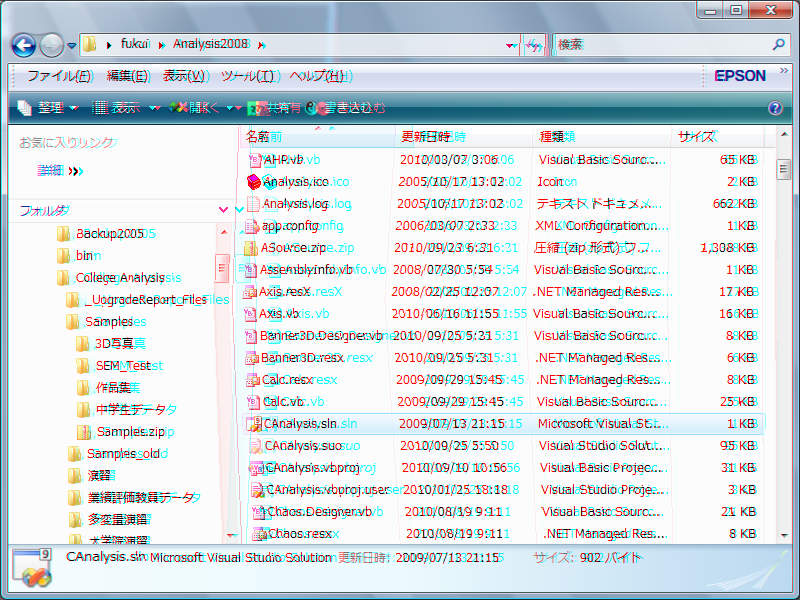This screenshot has width=800, height=600.
Task: Select the Axis.resX resource file icon
Action: point(250,292)
